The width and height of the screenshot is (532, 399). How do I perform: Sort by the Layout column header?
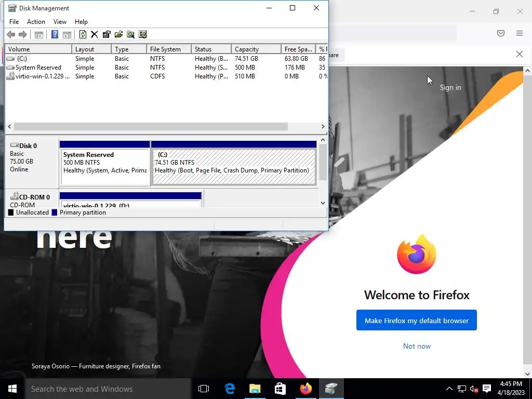pos(91,49)
